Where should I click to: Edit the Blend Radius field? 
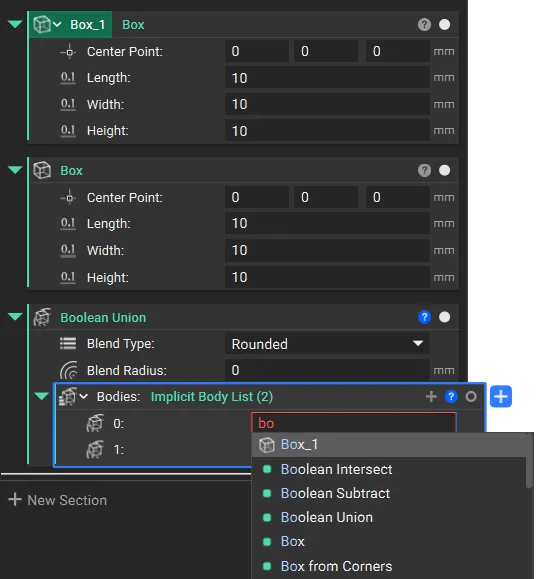(x=327, y=370)
